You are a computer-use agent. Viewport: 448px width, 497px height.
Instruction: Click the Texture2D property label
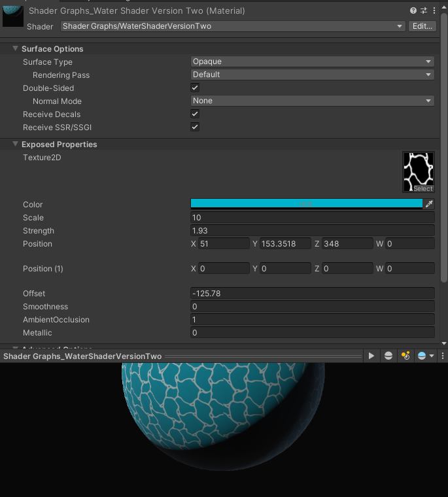pos(42,157)
